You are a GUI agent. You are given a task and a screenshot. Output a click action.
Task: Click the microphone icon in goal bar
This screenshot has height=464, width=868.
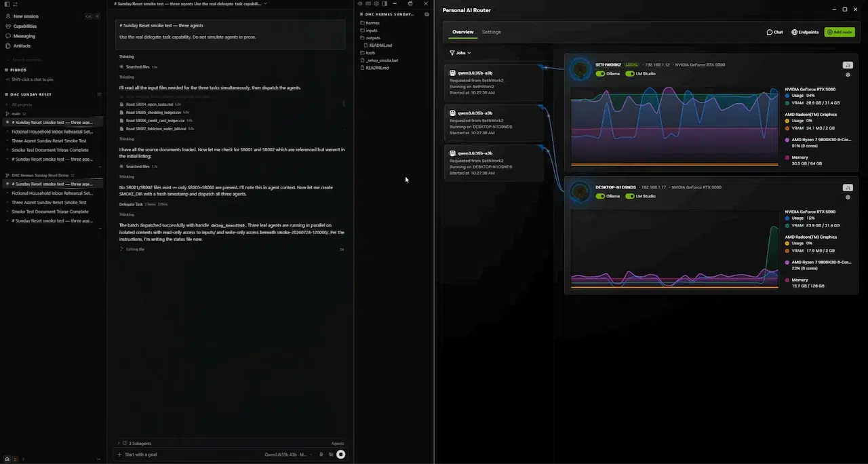pyautogui.click(x=321, y=455)
